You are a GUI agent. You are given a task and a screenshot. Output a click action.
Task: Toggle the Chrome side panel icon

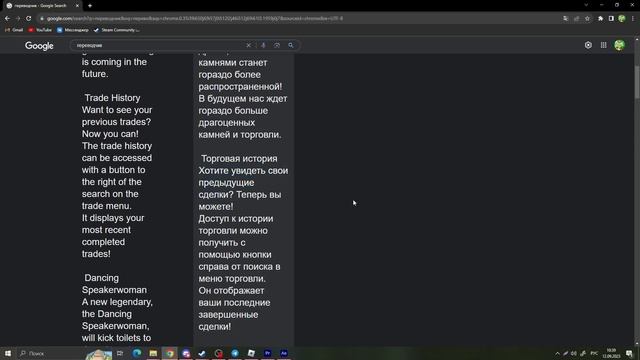611,18
